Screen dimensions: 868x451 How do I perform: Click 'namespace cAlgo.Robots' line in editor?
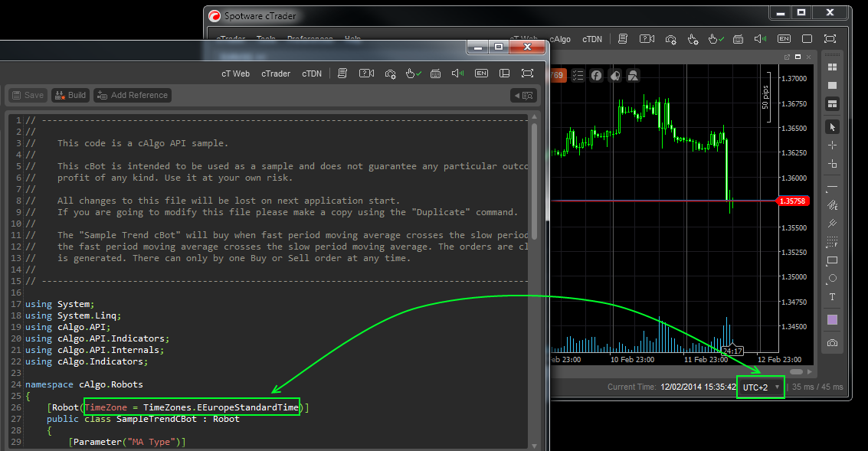(84, 384)
